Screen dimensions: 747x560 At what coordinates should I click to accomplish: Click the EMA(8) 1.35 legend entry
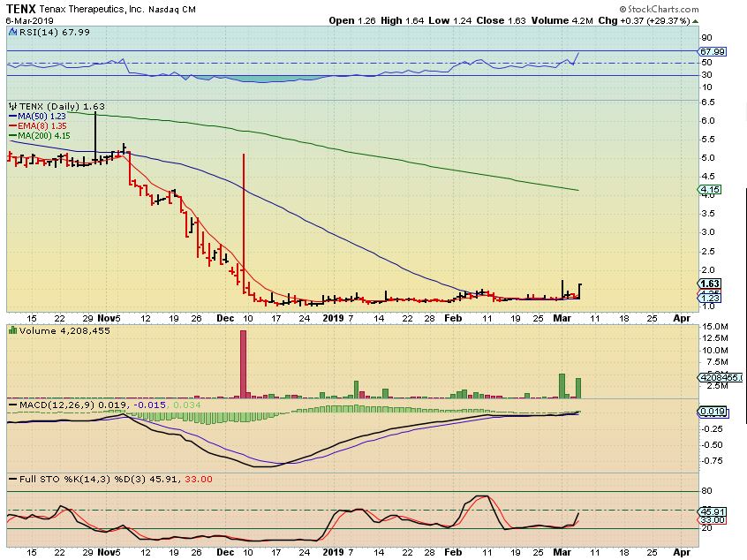pos(38,125)
